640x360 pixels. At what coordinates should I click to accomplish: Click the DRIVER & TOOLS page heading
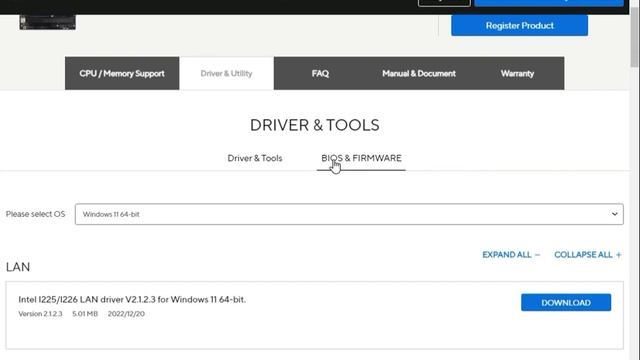point(315,125)
